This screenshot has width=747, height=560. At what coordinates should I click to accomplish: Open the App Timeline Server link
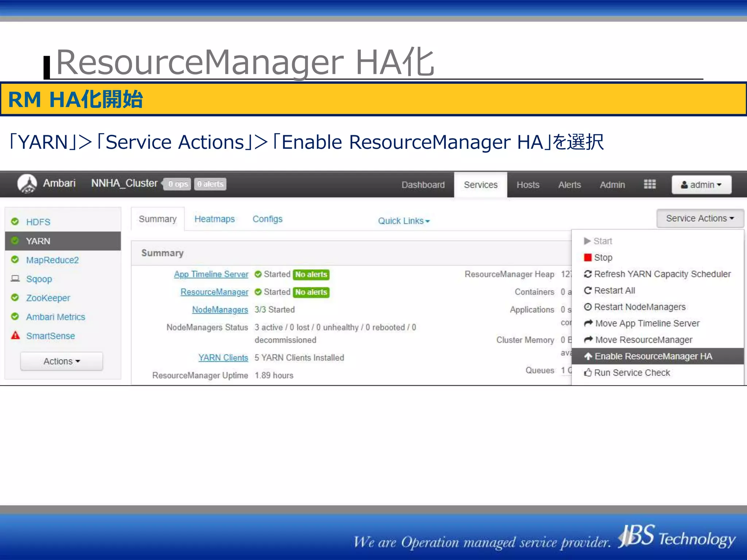click(211, 274)
